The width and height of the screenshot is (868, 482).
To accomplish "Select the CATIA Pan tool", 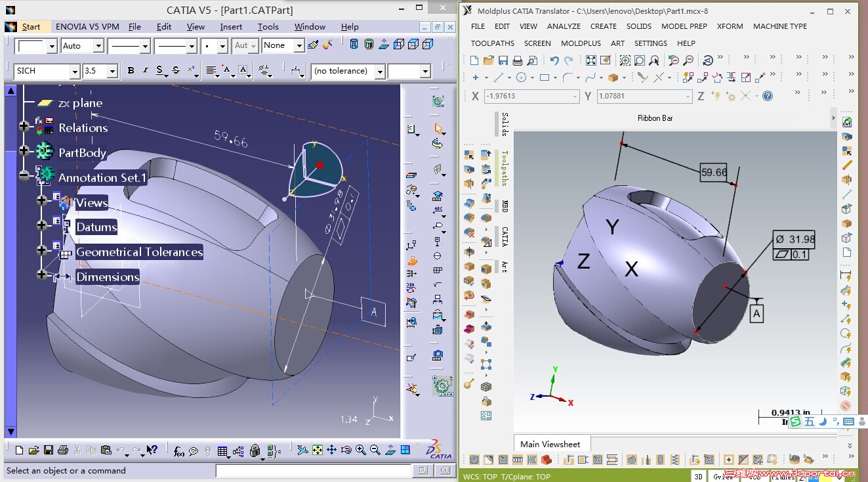I will click(332, 450).
